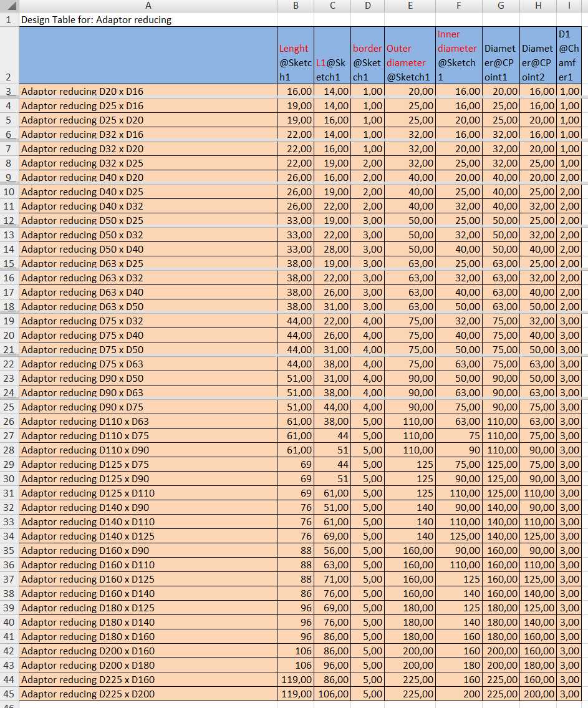Image resolution: width=588 pixels, height=708 pixels.
Task: Click length value 16,00 in row 3
Action: pyautogui.click(x=296, y=91)
